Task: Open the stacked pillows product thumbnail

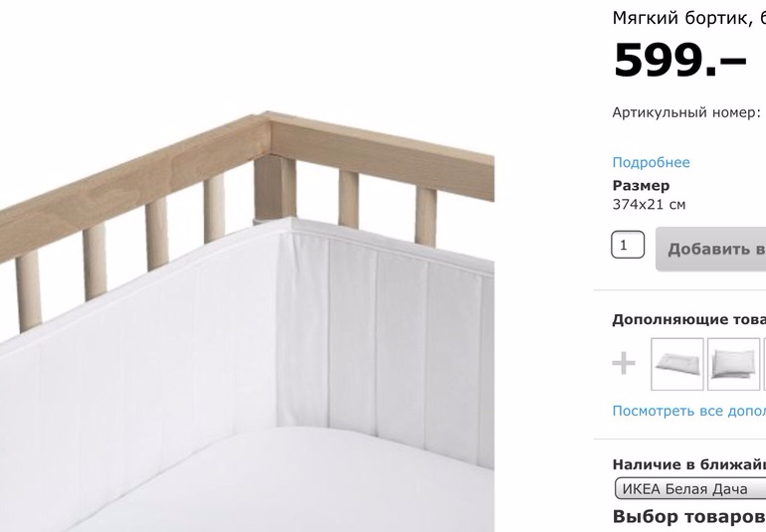Action: coord(733,364)
